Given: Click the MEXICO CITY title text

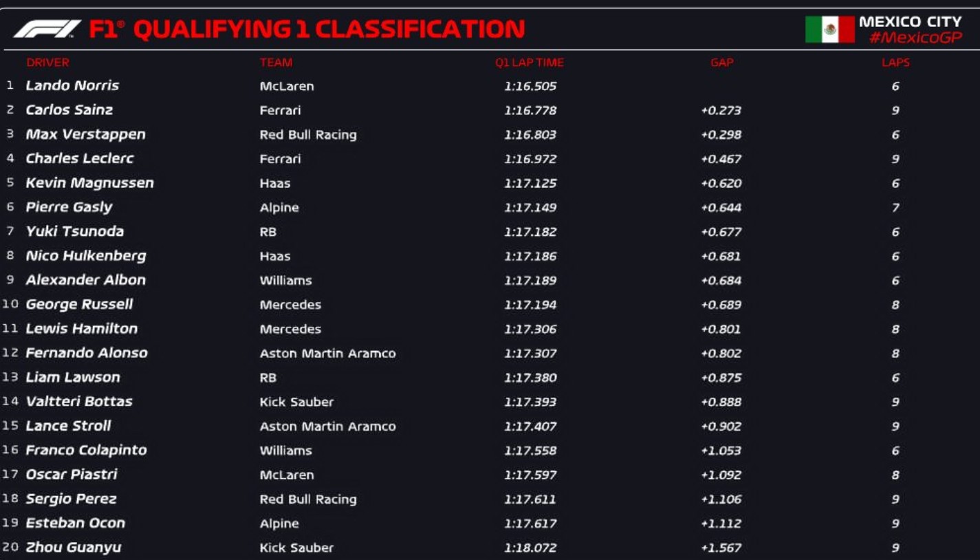Looking at the screenshot, I should pos(910,22).
